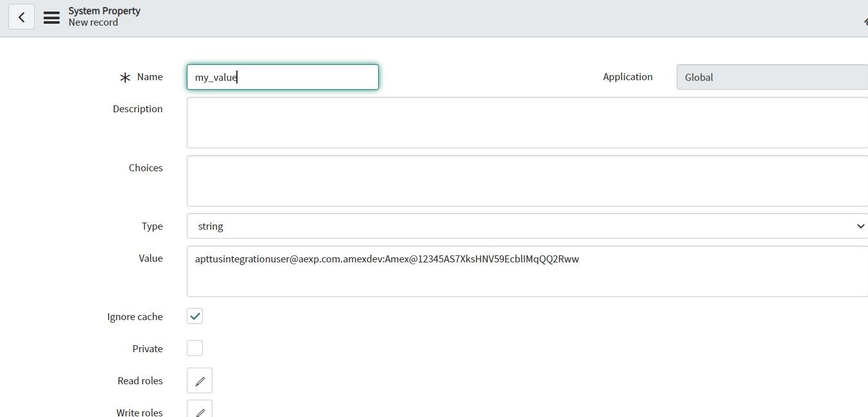Click the Read roles pencil edit icon
The image size is (868, 417).
click(x=199, y=380)
